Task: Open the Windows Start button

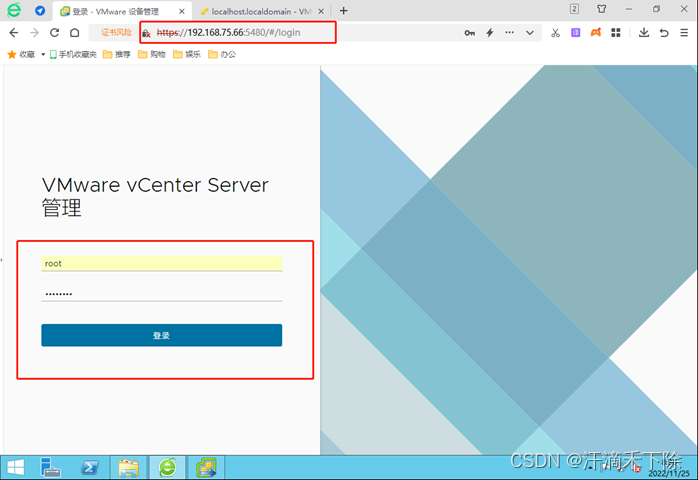Action: click(x=16, y=468)
